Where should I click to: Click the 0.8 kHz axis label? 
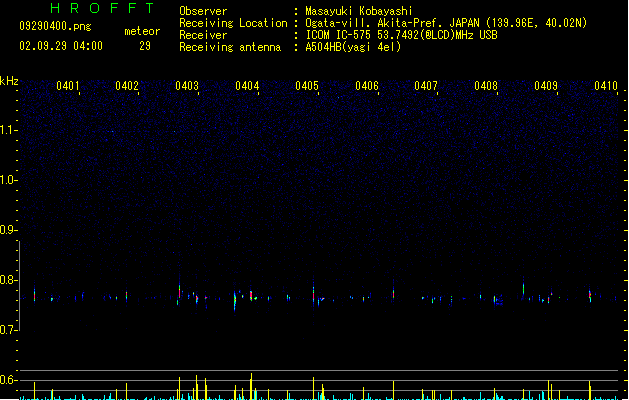[x=8, y=280]
